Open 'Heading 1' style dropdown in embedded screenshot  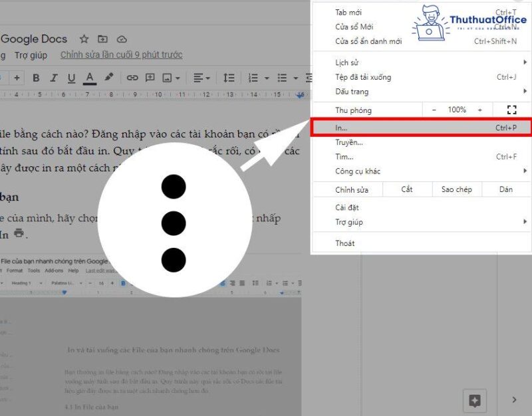[x=27, y=283]
